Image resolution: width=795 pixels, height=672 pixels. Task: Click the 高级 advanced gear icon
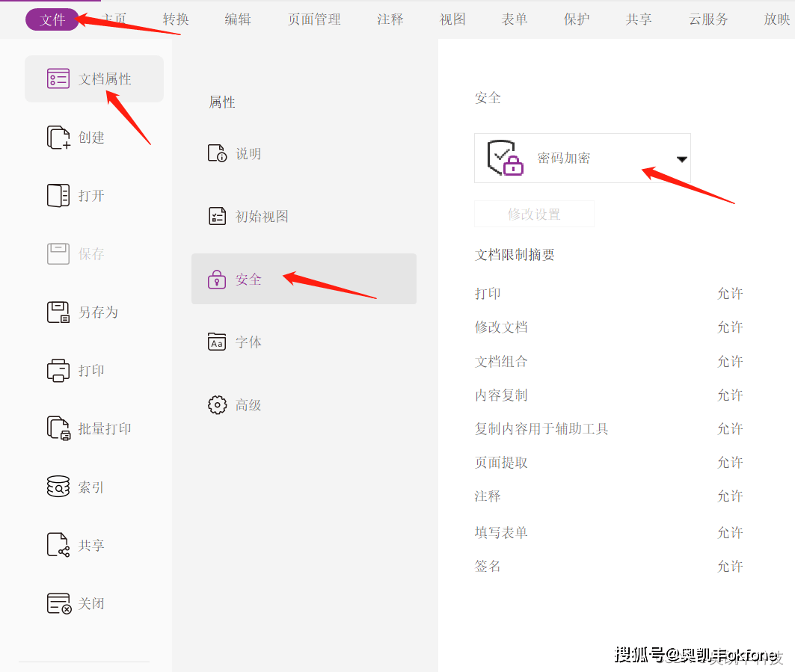coord(217,405)
